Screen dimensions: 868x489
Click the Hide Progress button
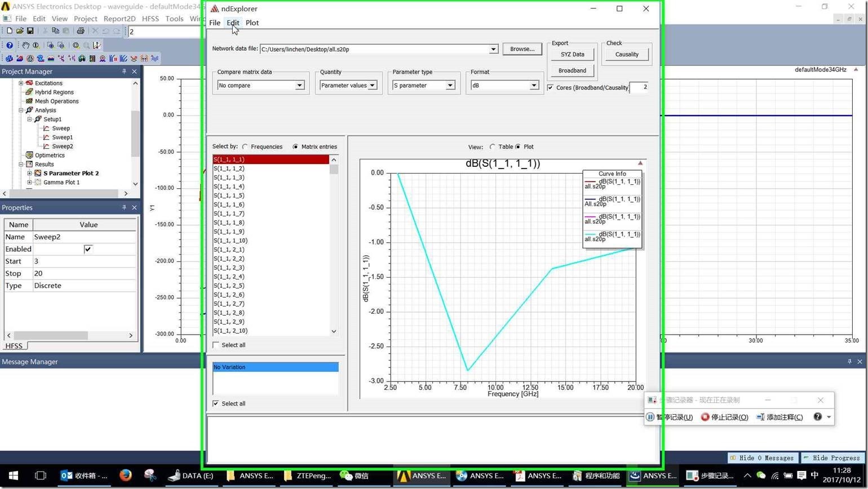coord(833,457)
